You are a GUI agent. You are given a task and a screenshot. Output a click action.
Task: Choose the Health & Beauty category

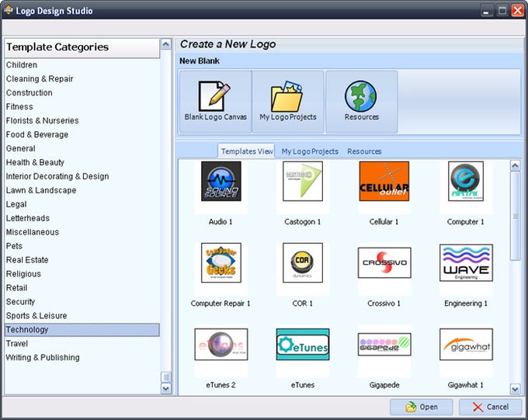pos(82,162)
